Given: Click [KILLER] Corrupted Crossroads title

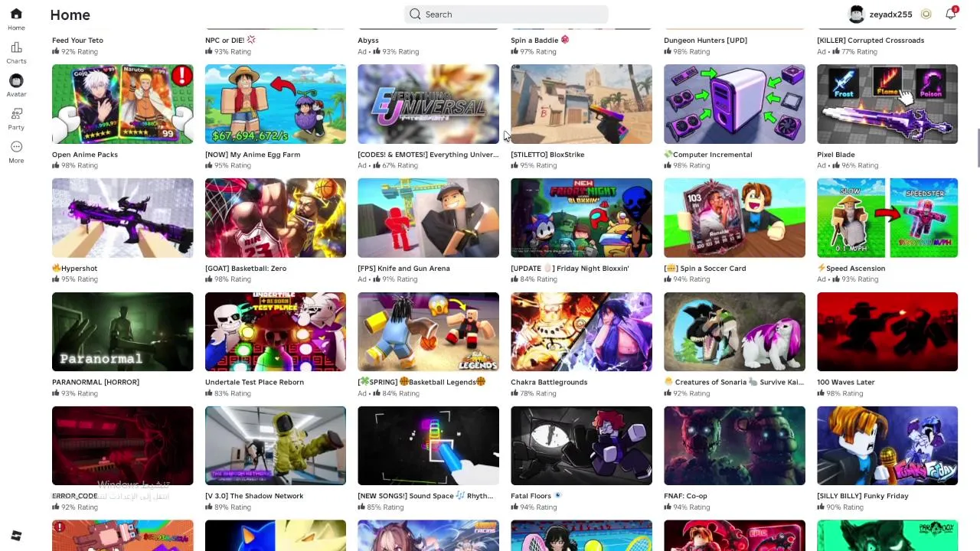Looking at the screenshot, I should click(871, 41).
